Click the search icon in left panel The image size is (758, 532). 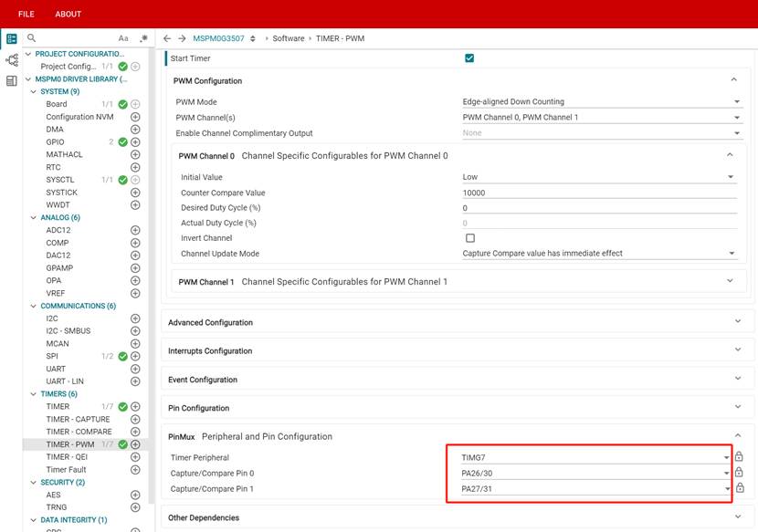31,38
